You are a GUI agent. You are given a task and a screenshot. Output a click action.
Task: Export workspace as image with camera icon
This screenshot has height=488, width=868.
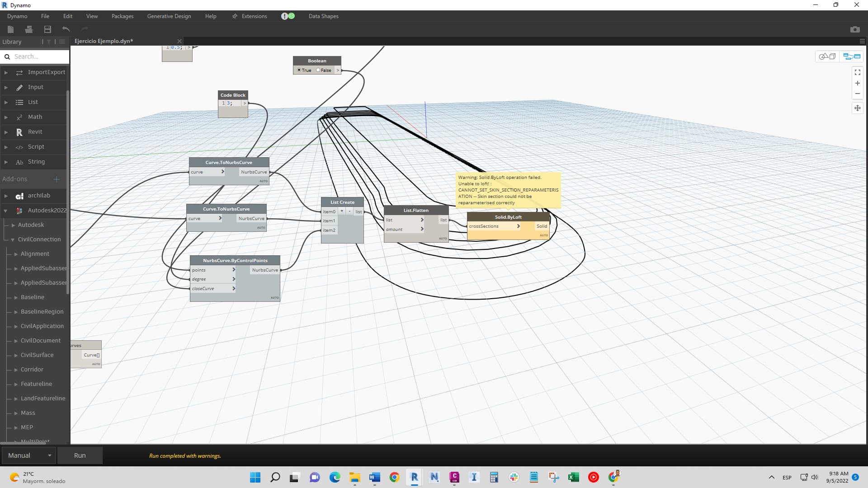point(854,29)
